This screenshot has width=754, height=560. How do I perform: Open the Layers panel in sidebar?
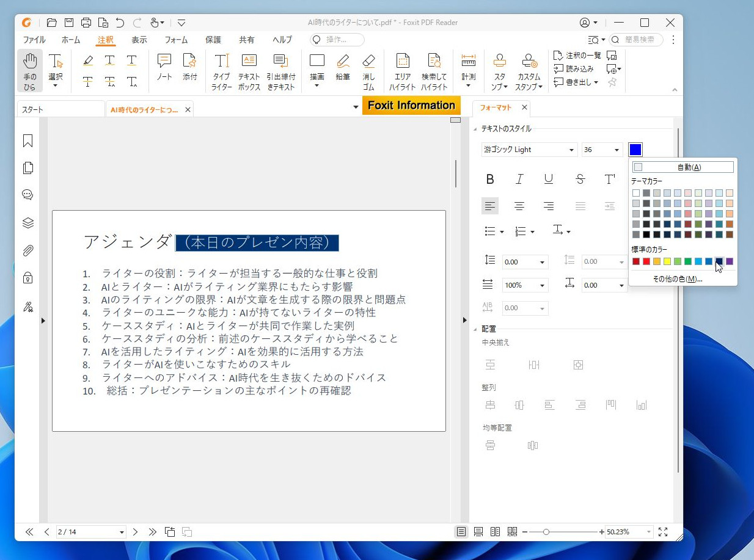pos(27,222)
